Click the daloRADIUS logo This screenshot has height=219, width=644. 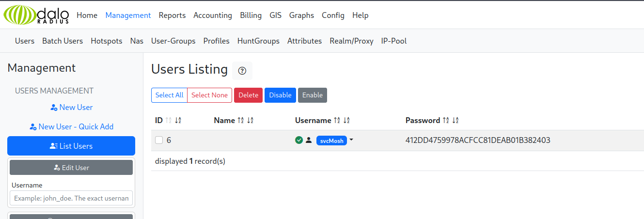coord(36,15)
